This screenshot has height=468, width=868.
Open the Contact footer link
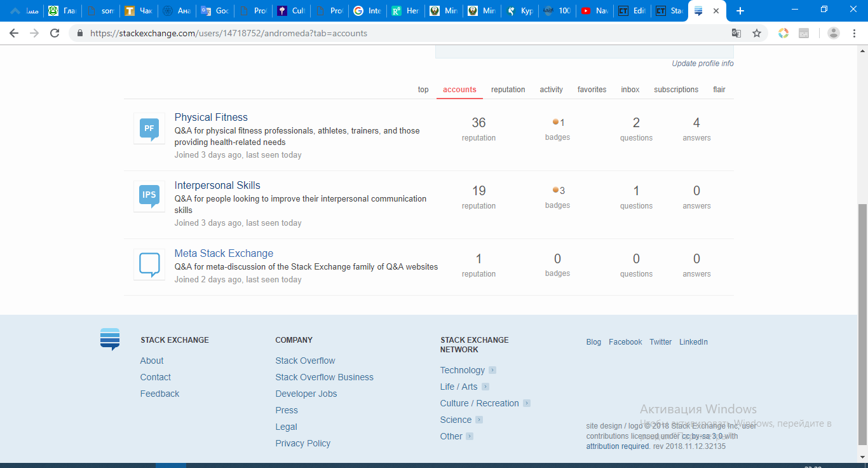pos(156,377)
